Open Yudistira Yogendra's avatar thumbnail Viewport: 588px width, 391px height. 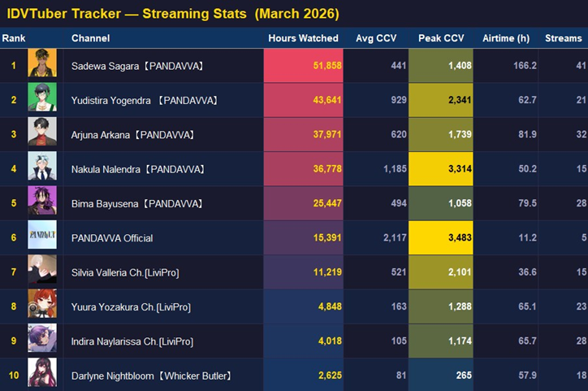click(x=42, y=98)
